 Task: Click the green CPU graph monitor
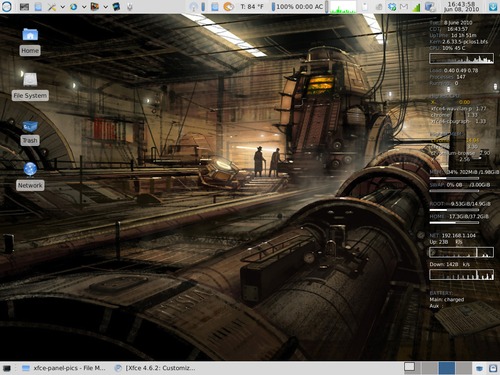(x=343, y=7)
